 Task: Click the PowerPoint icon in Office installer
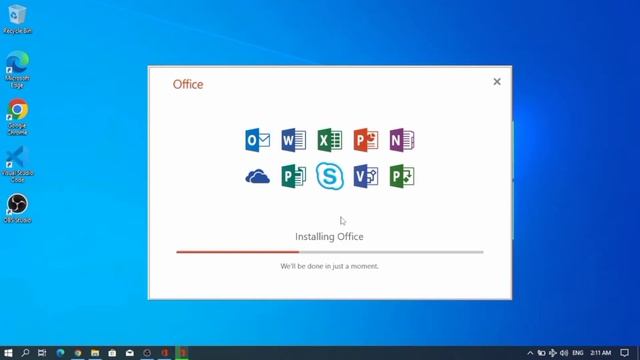366,140
